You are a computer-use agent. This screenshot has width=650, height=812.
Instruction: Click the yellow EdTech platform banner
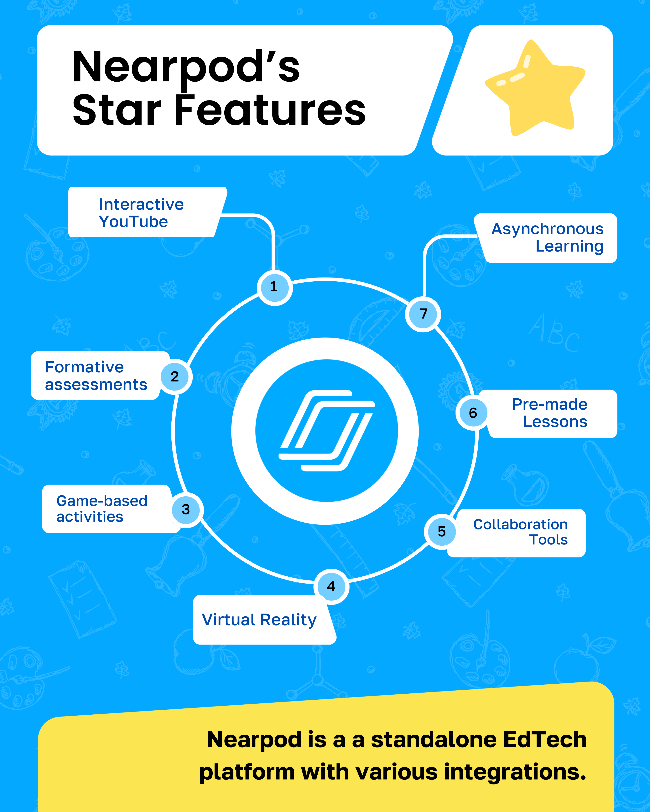(x=325, y=762)
